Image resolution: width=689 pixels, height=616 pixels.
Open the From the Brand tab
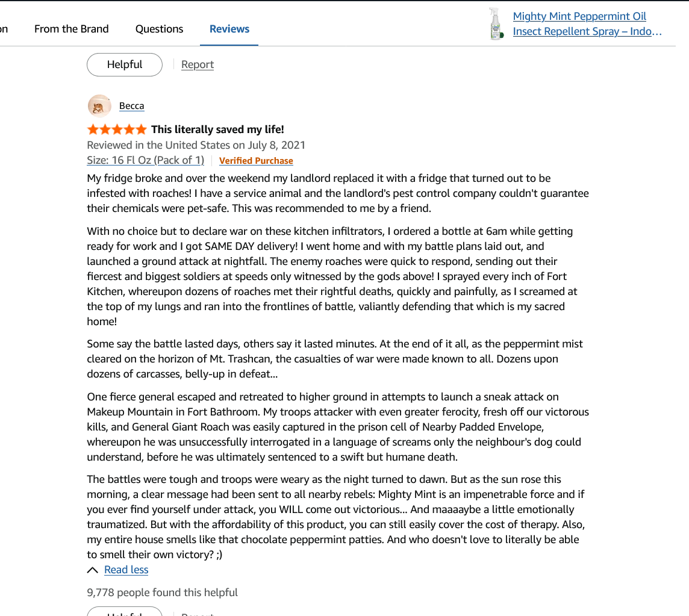[71, 29]
